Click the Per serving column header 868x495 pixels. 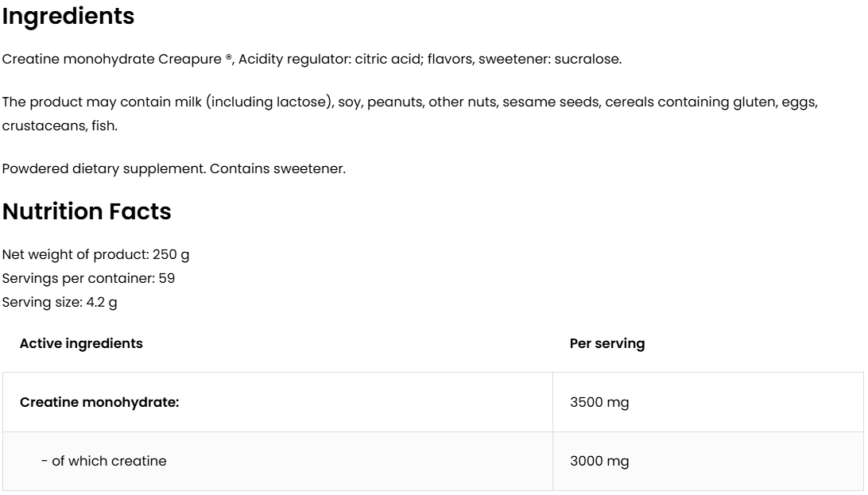click(x=607, y=344)
